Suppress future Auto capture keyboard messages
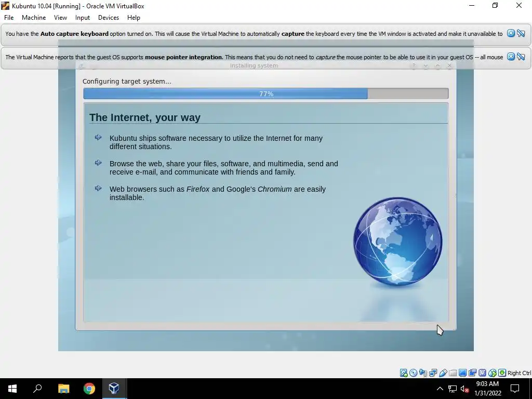 [x=521, y=33]
